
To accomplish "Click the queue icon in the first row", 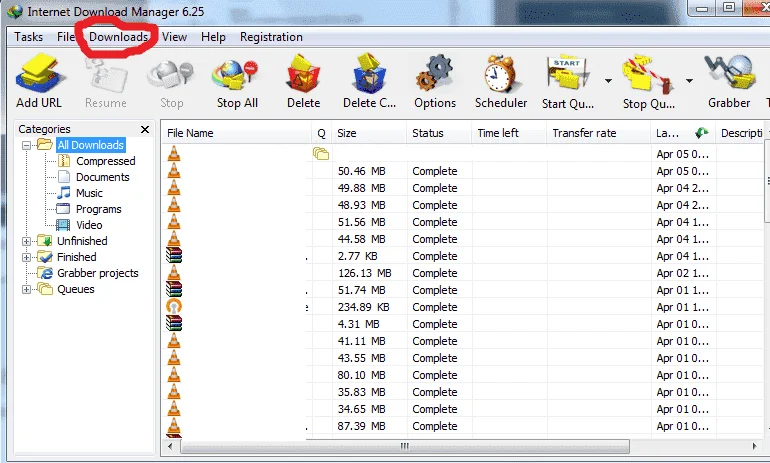I will point(321,154).
